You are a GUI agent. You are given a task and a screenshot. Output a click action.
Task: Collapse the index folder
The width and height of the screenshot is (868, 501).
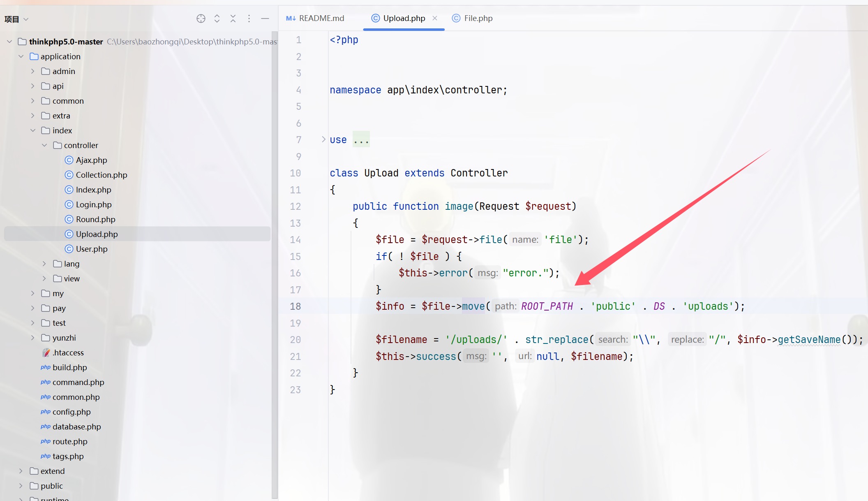tap(33, 130)
